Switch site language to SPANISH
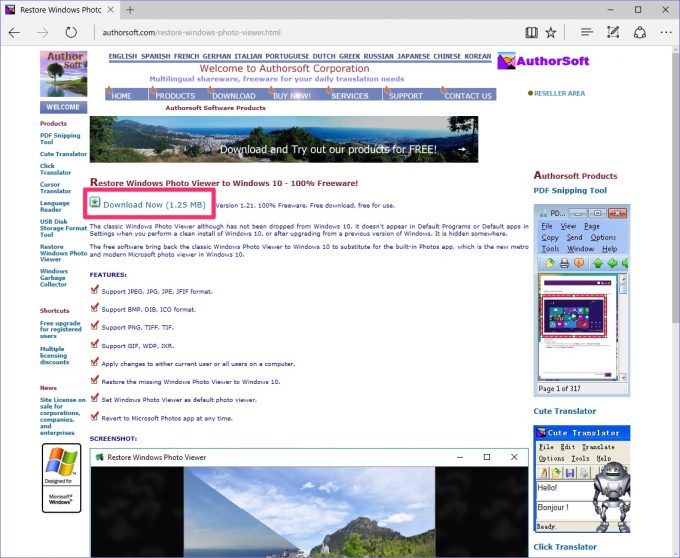 pos(156,56)
